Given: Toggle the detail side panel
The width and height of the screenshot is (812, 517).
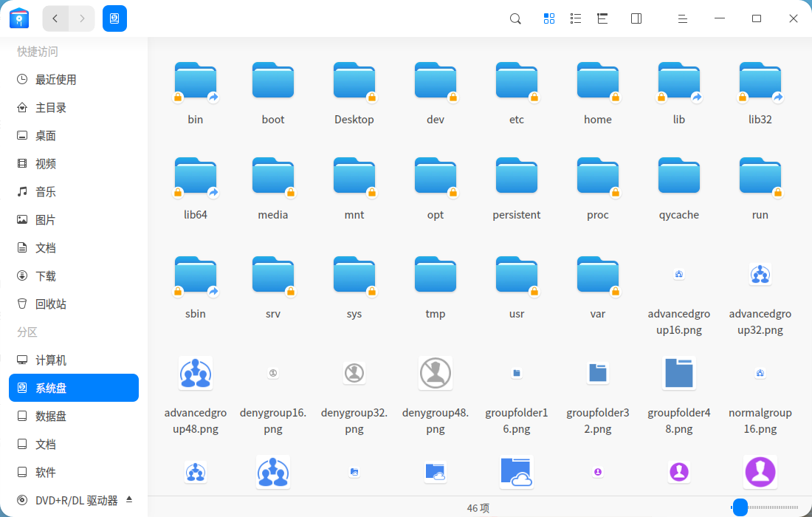Looking at the screenshot, I should pos(636,19).
